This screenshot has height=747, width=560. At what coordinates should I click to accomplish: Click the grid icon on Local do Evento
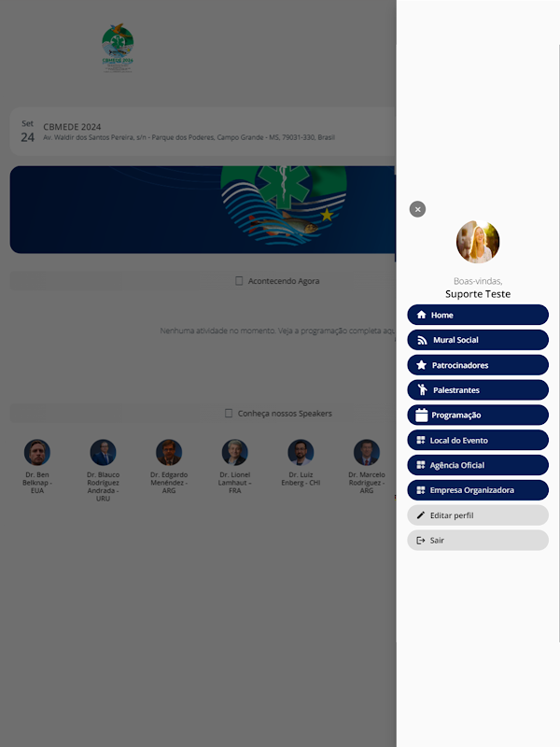pos(421,440)
